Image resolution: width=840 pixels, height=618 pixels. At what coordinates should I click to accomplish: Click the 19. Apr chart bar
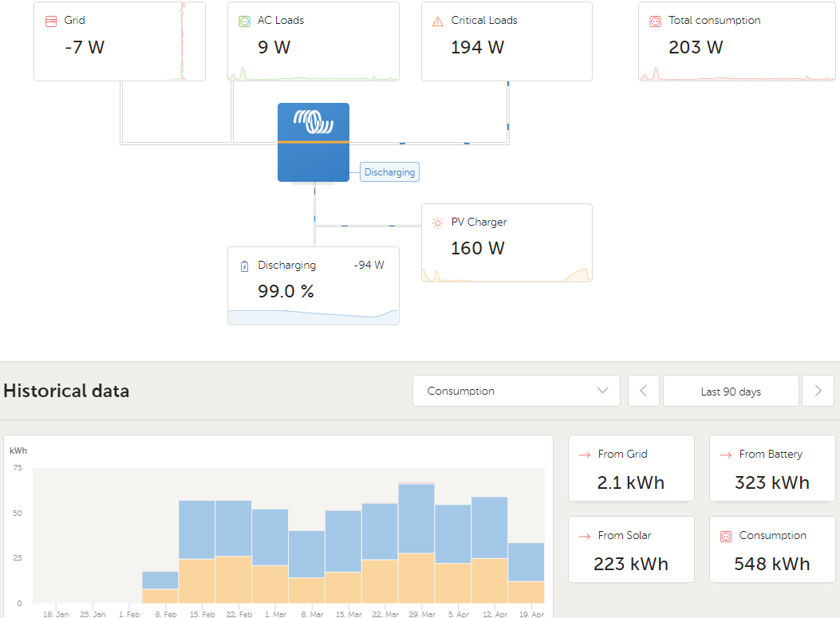(526, 573)
